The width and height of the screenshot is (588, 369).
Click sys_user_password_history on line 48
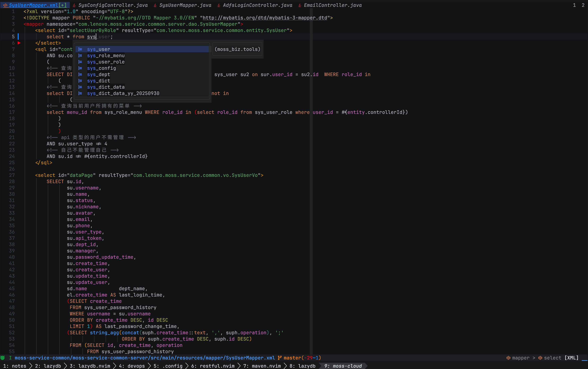point(120,307)
